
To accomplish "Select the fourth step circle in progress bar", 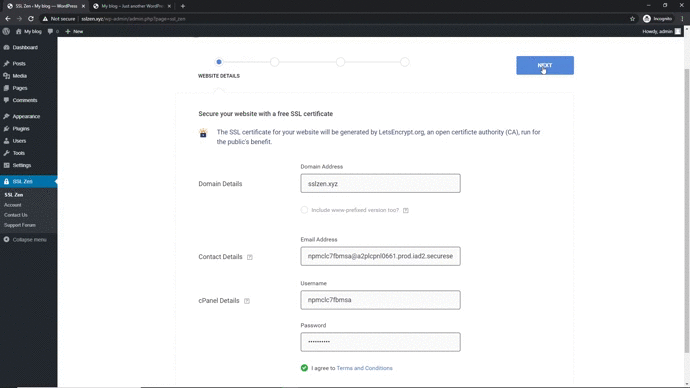I will pos(405,62).
